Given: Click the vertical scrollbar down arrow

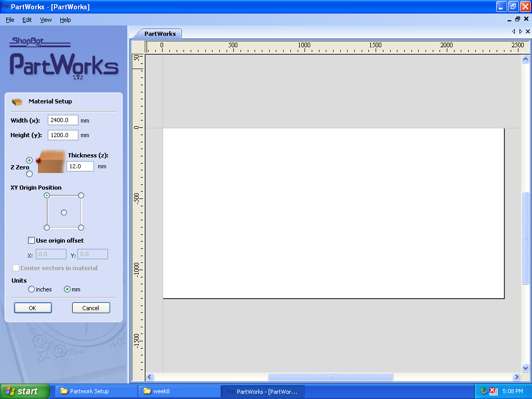Looking at the screenshot, I should [525, 368].
